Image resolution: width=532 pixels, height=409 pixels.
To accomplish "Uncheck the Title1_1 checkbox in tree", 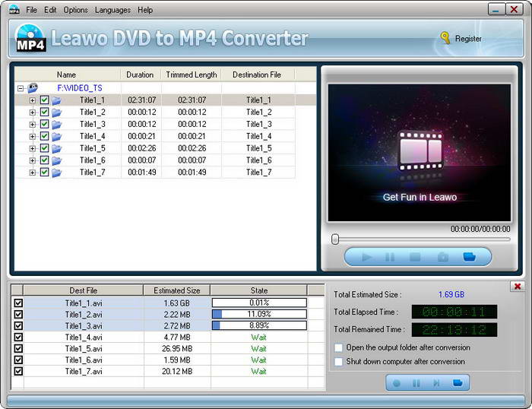I will tap(44, 100).
